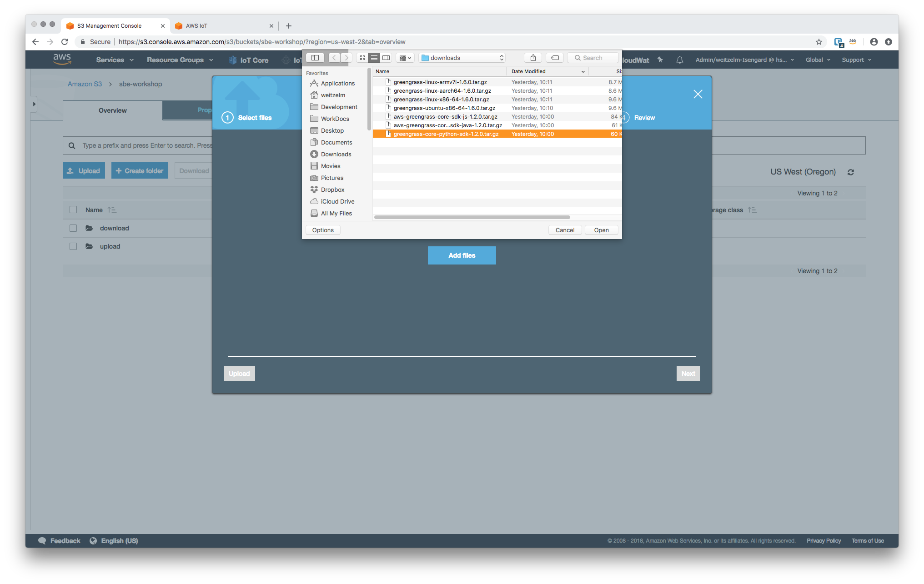Click the file dialog Search field
This screenshot has width=924, height=584.
click(593, 58)
